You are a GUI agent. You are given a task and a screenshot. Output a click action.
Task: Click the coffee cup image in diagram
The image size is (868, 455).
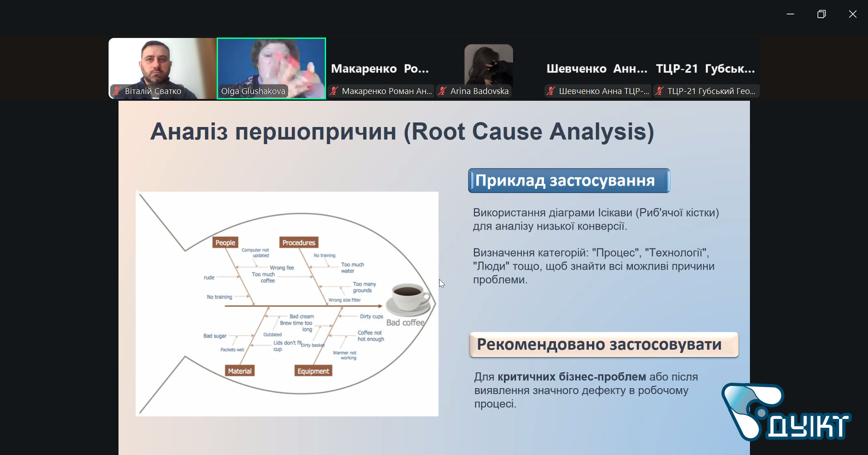point(409,298)
